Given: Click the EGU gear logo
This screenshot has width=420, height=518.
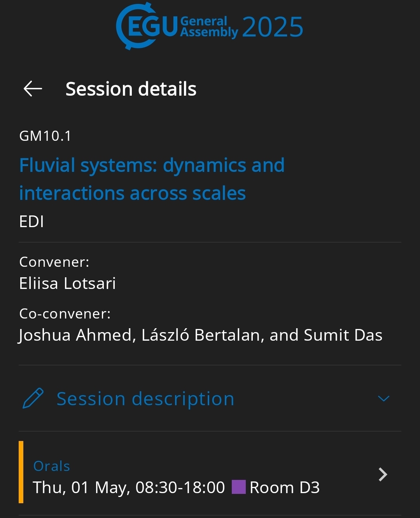Looking at the screenshot, I should point(147,26).
